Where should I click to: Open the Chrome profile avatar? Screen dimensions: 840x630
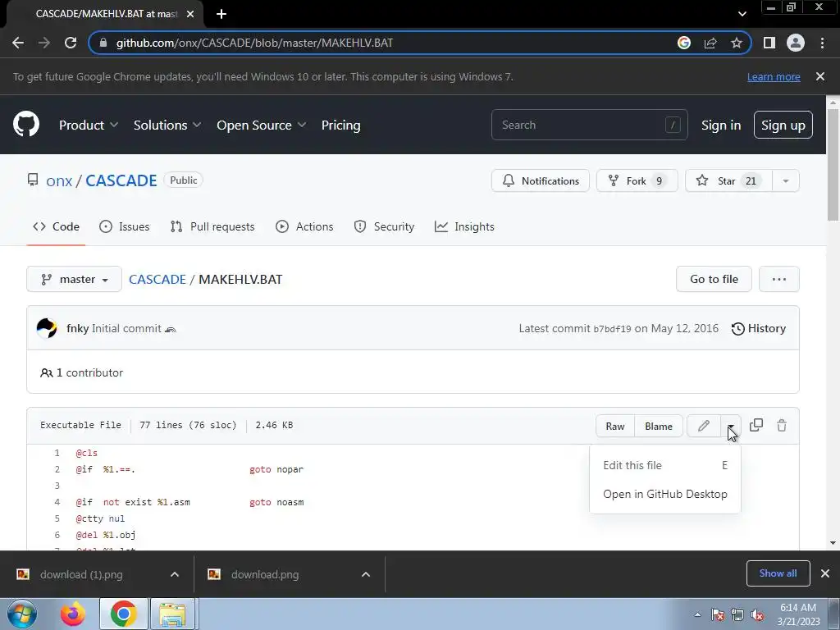(x=796, y=43)
